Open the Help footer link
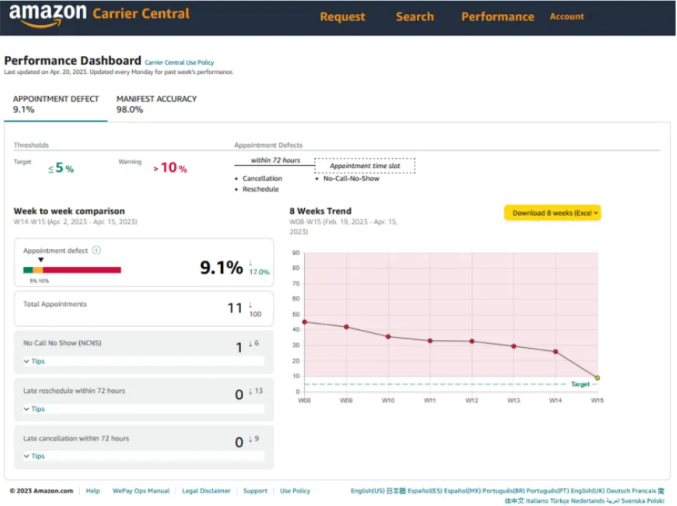Screen dimensions: 677x506 pos(93,491)
